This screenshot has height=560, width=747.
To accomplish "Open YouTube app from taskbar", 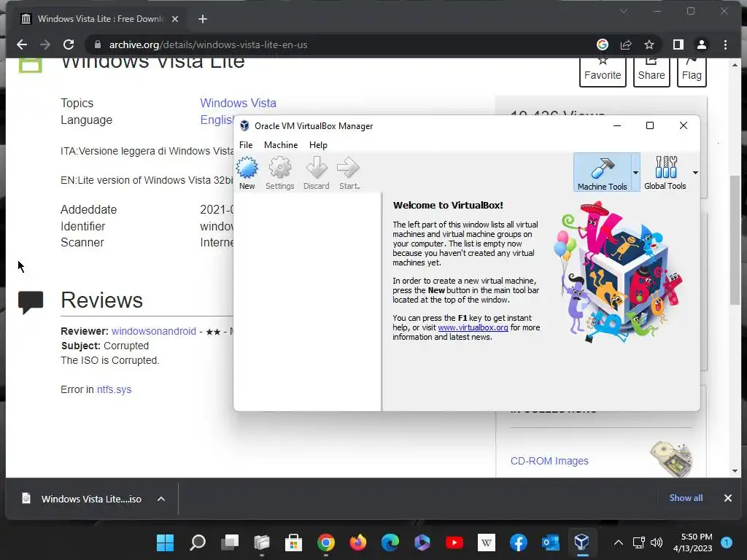I will coord(454,542).
